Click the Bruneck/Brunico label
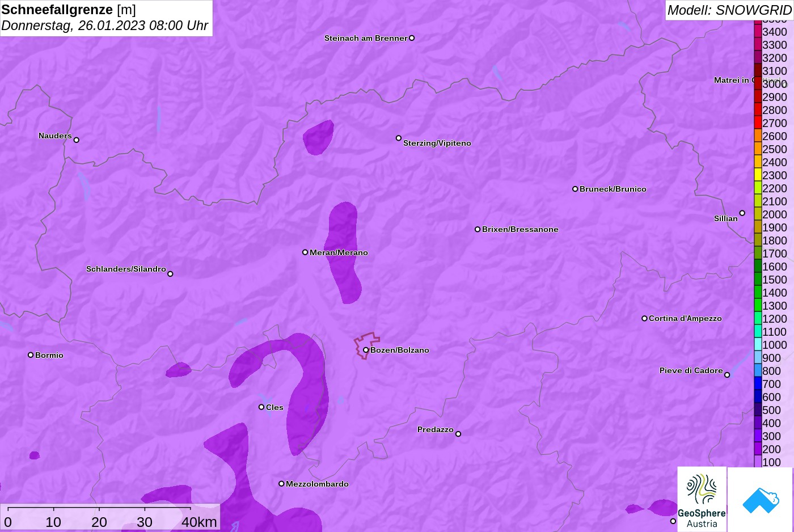 pos(613,189)
